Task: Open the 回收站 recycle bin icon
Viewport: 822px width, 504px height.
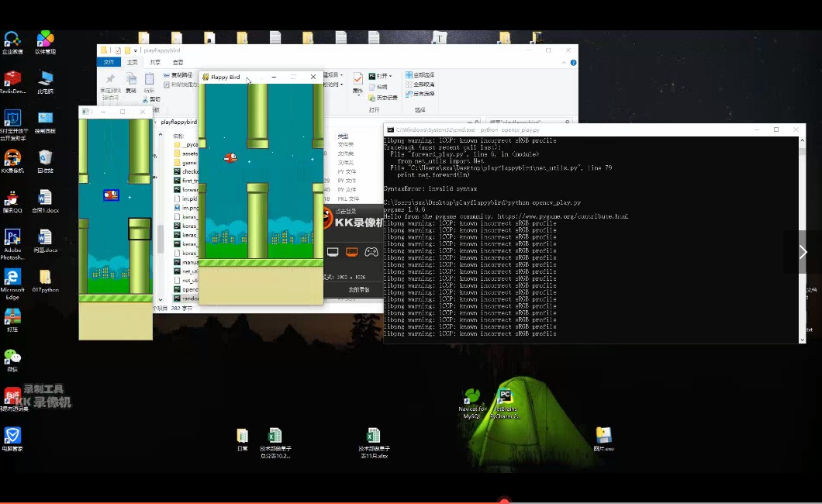Action: tap(45, 161)
